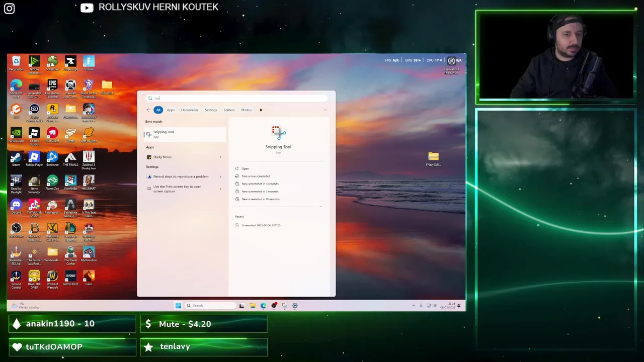
Task: Choose 'New screenshot in 3 seconds'
Action: coord(260,184)
